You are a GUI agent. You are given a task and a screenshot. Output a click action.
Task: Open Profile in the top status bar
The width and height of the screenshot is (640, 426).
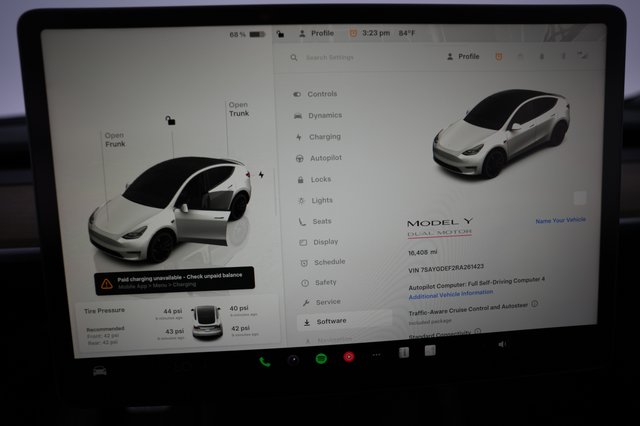[317, 33]
